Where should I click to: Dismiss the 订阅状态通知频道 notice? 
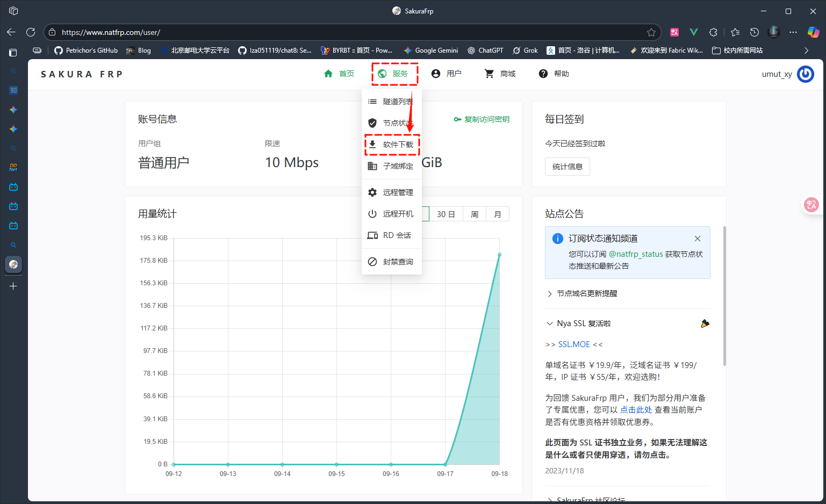[x=698, y=239]
